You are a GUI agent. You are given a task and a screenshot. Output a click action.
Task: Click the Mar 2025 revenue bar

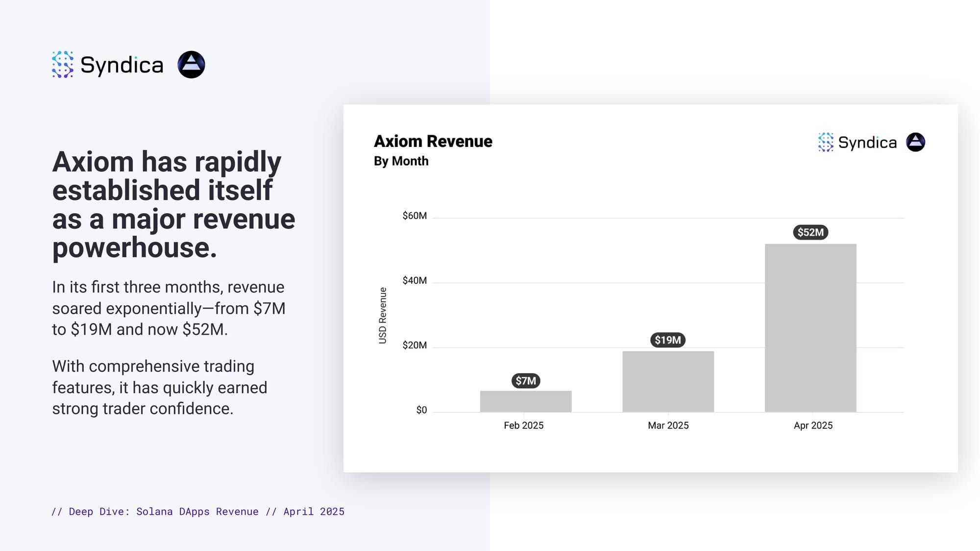click(x=668, y=382)
